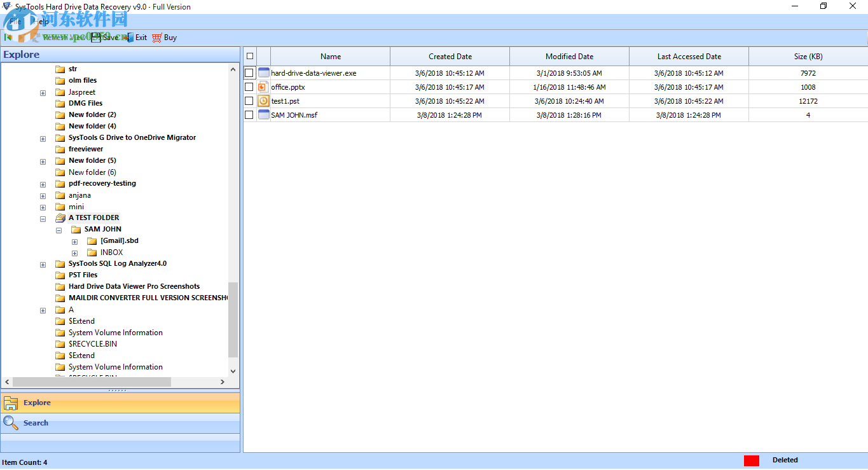Image resolution: width=868 pixels, height=470 pixels.
Task: Select the Search magnifier panel icon
Action: click(x=10, y=422)
